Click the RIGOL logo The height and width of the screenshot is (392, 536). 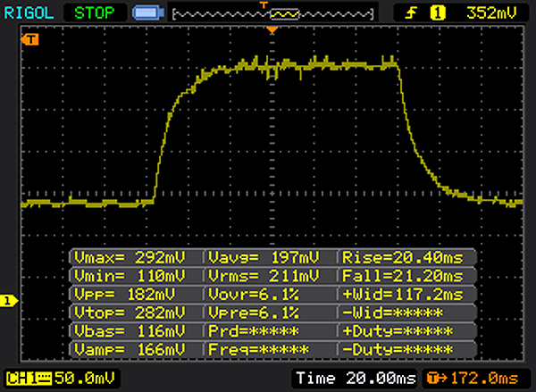pyautogui.click(x=29, y=13)
